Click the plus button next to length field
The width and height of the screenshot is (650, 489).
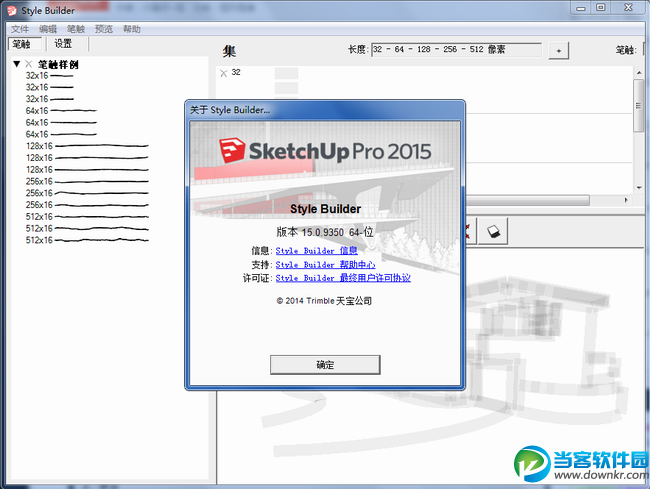(558, 51)
